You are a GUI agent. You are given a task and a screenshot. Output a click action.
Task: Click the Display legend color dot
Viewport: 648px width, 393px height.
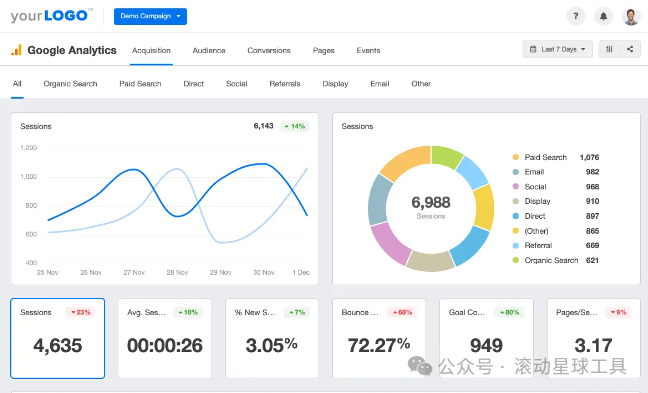515,201
